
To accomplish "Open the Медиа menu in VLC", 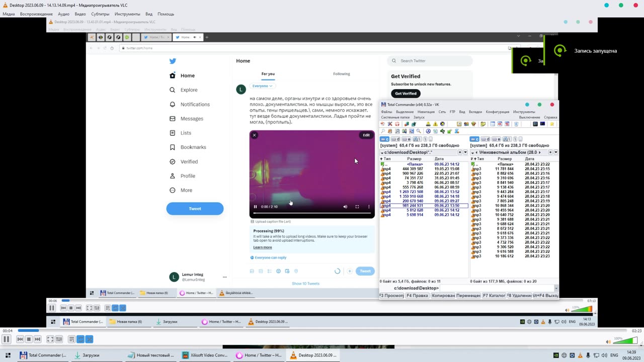I will 9,14.
